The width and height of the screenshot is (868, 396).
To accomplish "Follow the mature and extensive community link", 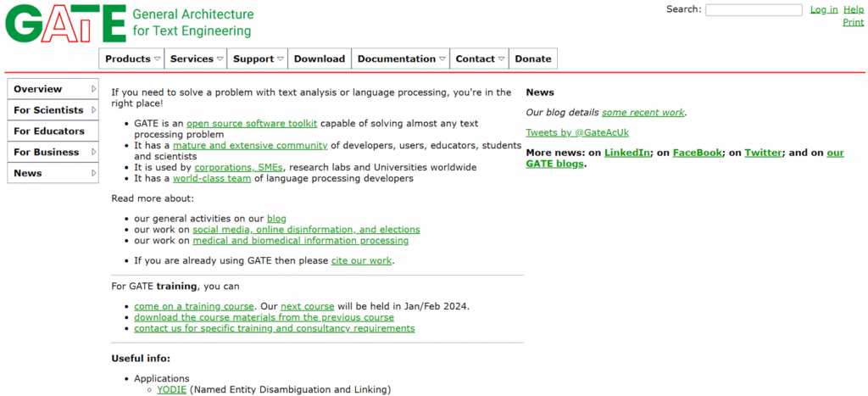I will click(x=250, y=146).
